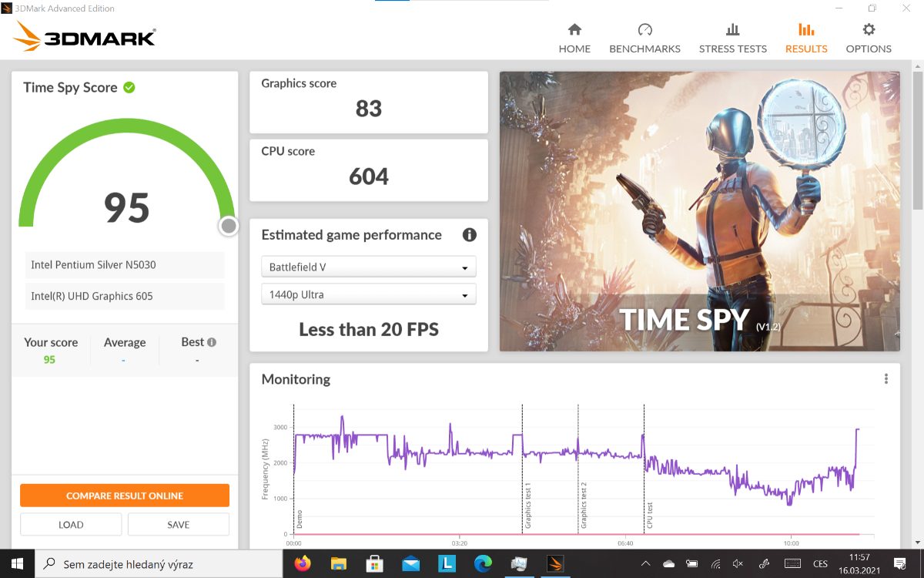Screen dimensions: 924x578
Task: Switch to the Results tab
Action: (806, 39)
